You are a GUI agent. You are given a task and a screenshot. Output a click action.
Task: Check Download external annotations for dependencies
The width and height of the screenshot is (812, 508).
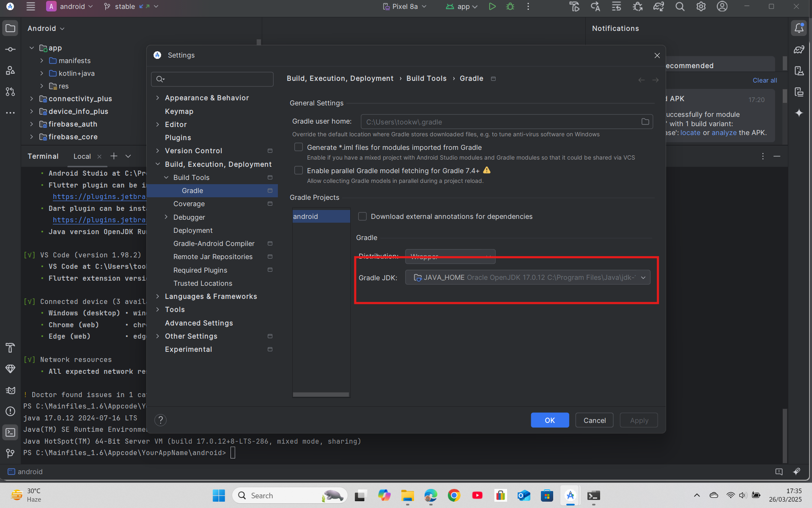pyautogui.click(x=362, y=216)
